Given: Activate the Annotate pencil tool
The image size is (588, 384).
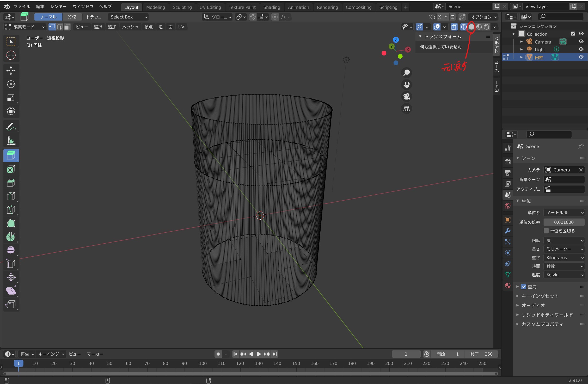Looking at the screenshot, I should 11,127.
